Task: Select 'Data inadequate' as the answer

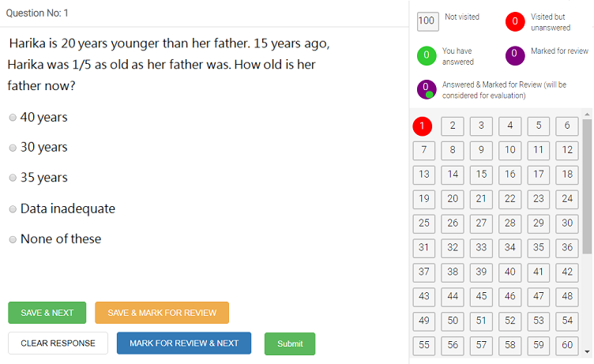Action: 13,209
